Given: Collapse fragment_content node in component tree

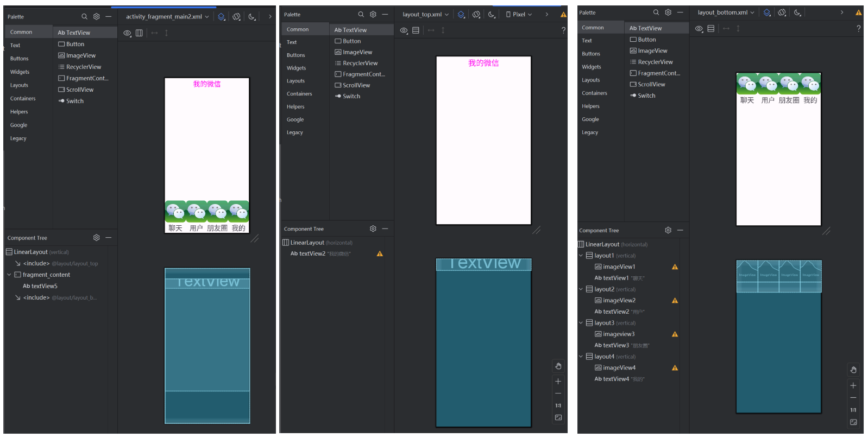Looking at the screenshot, I should (x=9, y=275).
